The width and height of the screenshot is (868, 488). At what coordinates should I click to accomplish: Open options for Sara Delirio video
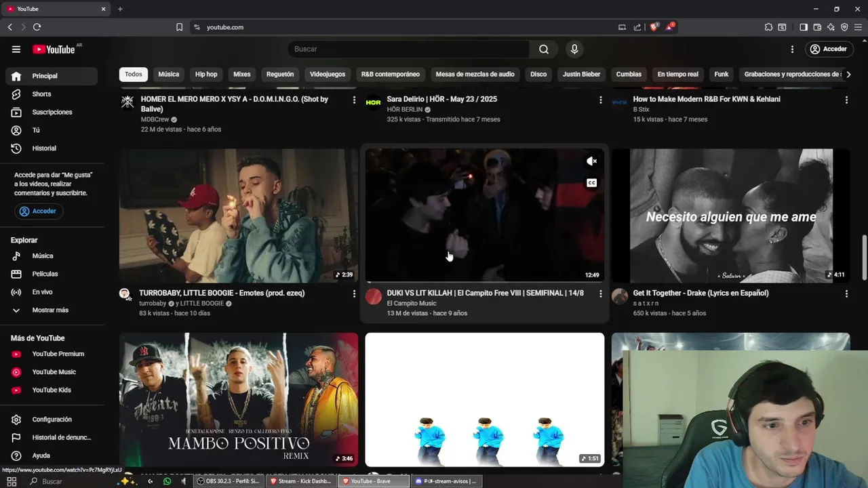(x=600, y=100)
